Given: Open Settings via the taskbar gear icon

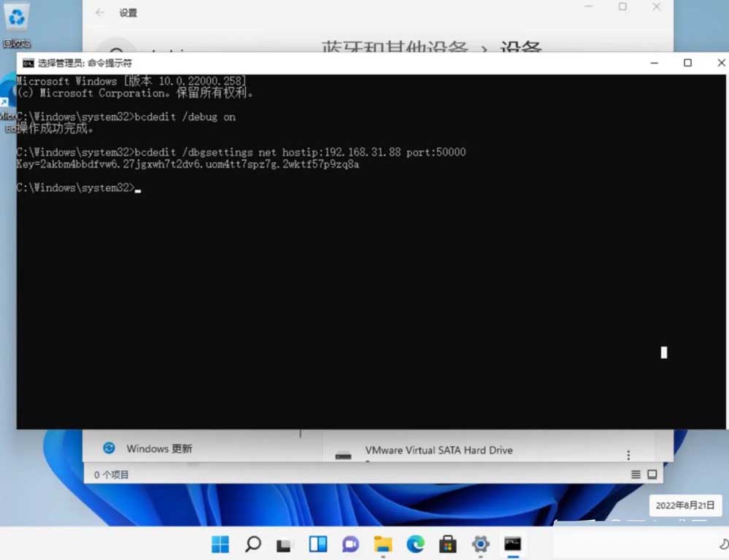Looking at the screenshot, I should (x=479, y=544).
